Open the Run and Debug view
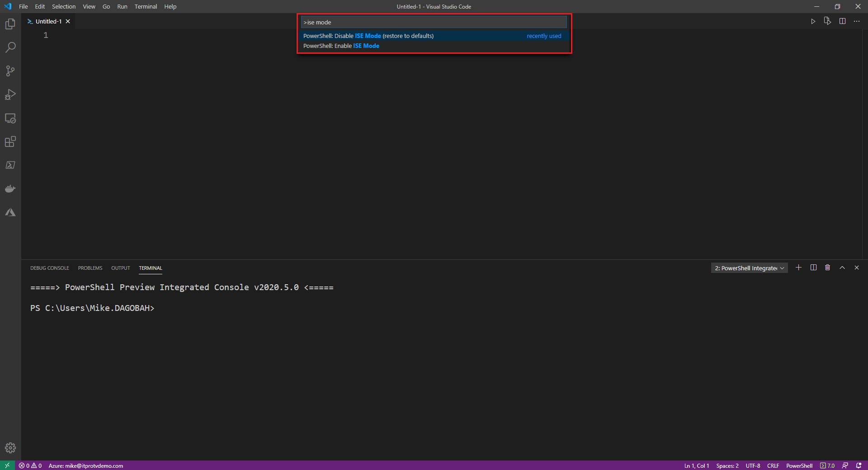 (x=10, y=94)
